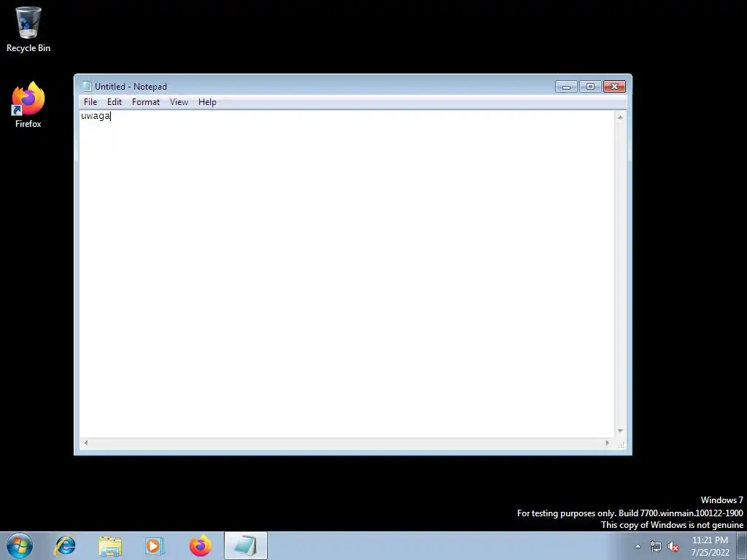
Task: Click the vertical scrollbar up arrow
Action: point(620,117)
